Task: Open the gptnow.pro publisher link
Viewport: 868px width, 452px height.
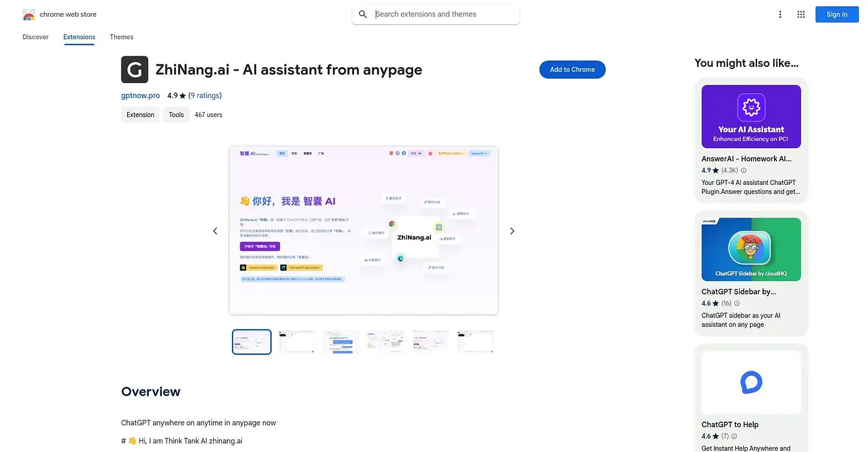Action: click(x=140, y=95)
